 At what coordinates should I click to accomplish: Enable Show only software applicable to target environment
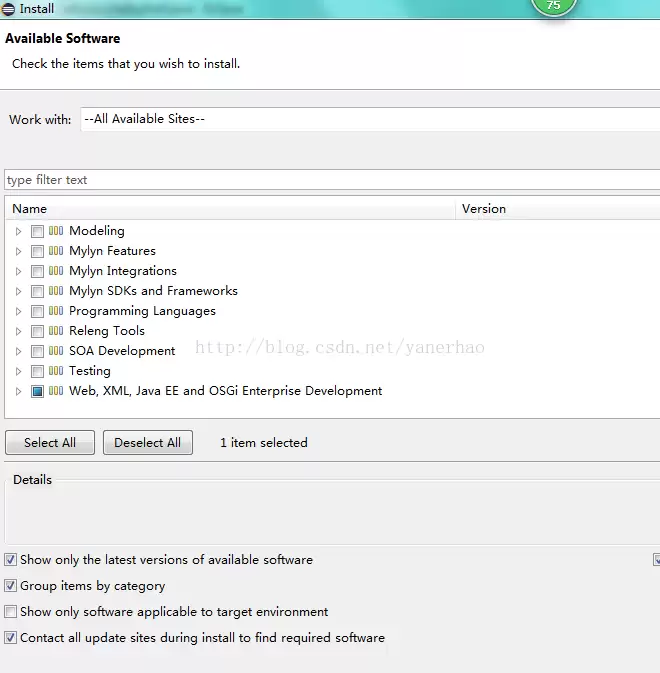[x=10, y=612]
